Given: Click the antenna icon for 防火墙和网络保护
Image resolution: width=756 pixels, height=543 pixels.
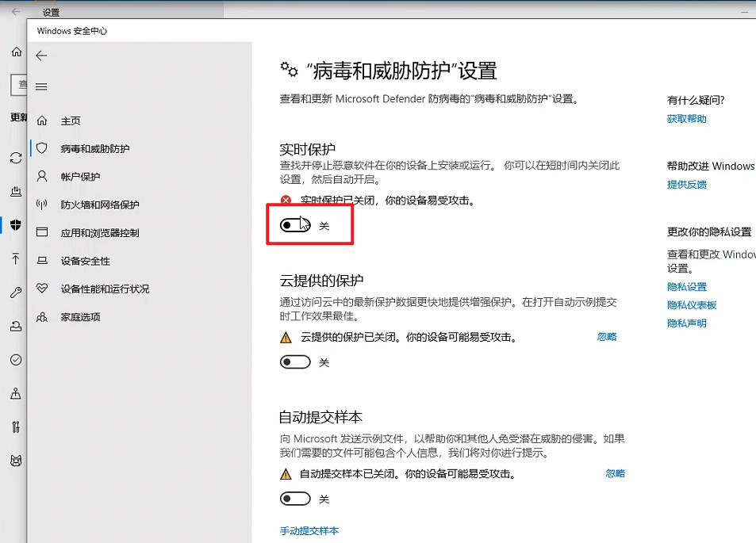Looking at the screenshot, I should coord(43,205).
